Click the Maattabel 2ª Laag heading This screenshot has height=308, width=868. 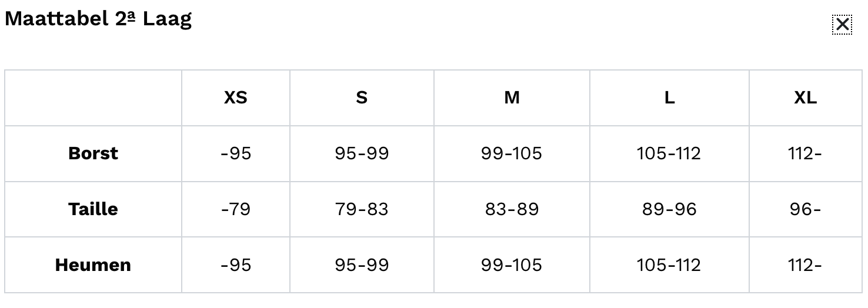[x=98, y=19]
